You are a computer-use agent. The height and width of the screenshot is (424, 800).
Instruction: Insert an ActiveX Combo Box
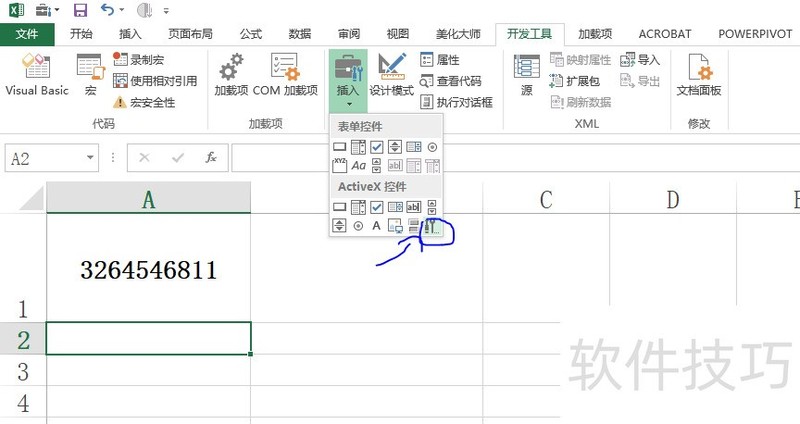click(358, 207)
